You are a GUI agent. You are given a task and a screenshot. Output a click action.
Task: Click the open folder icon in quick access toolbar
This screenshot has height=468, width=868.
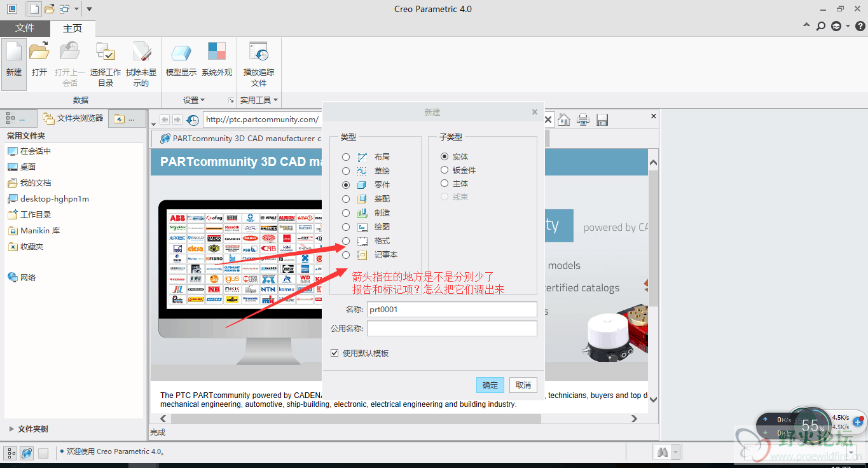(x=49, y=9)
